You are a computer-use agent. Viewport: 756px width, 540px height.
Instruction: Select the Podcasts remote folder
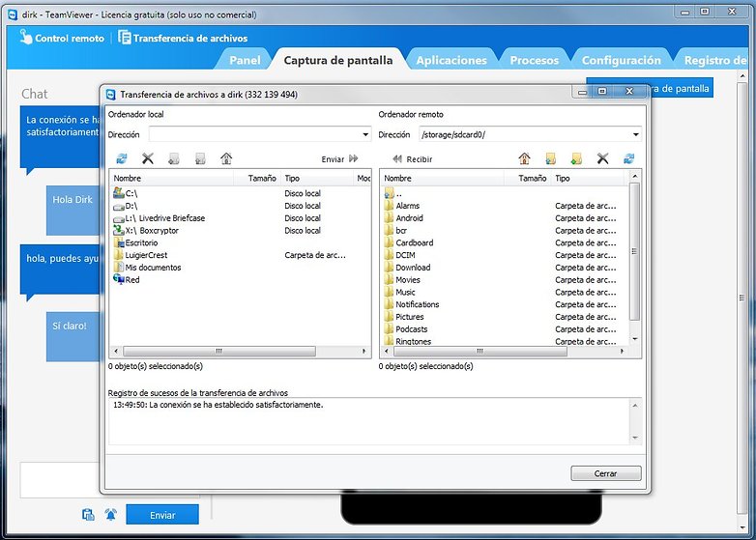coord(505,329)
